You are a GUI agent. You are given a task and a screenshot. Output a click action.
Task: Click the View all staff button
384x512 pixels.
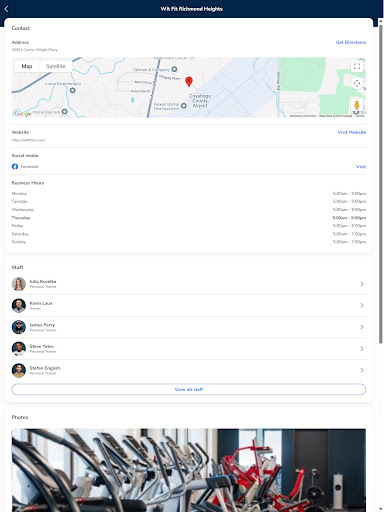189,389
